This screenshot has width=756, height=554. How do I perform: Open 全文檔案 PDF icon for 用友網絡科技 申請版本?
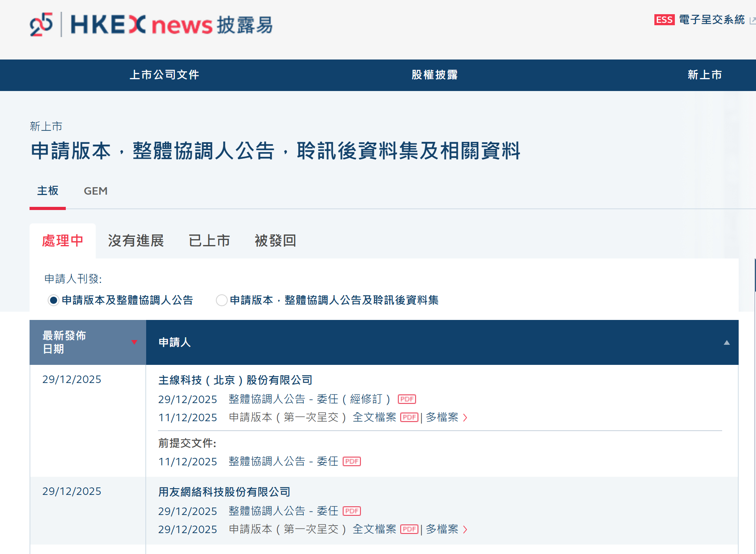click(409, 529)
